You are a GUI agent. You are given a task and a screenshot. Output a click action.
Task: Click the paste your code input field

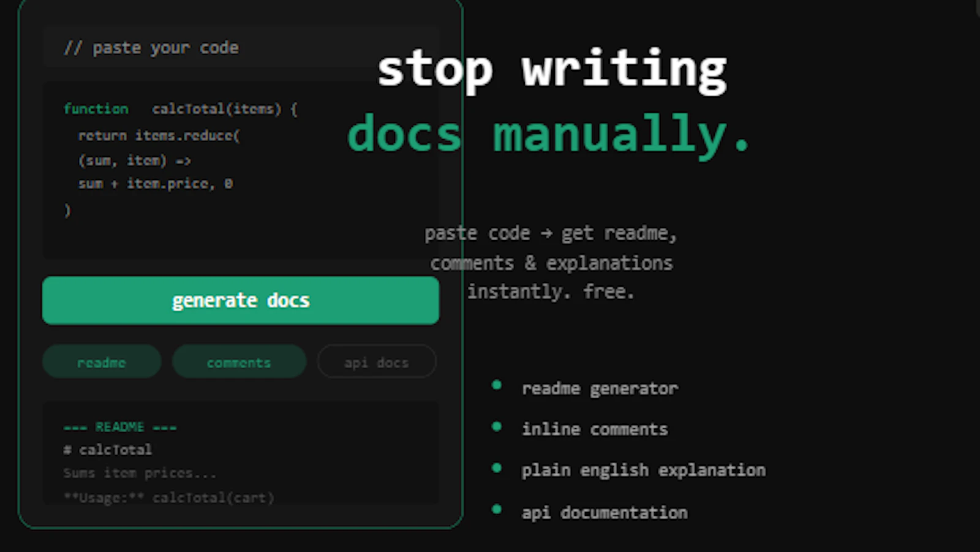(x=241, y=47)
